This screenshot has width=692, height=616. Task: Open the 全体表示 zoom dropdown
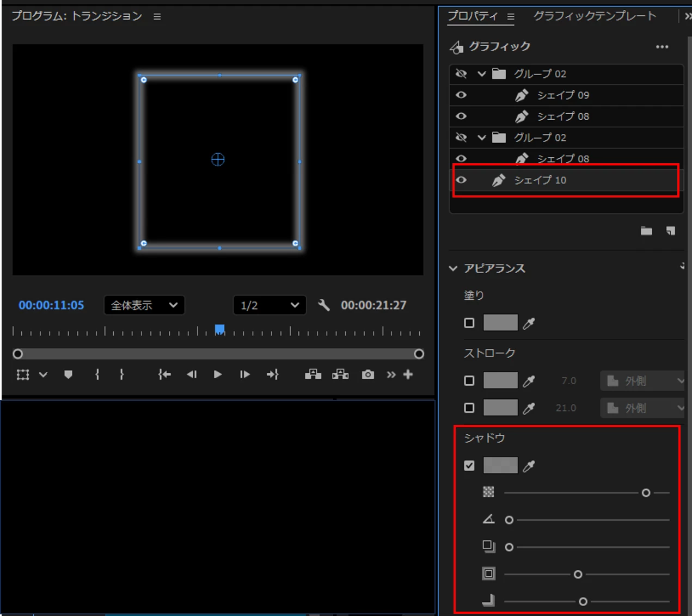(144, 305)
